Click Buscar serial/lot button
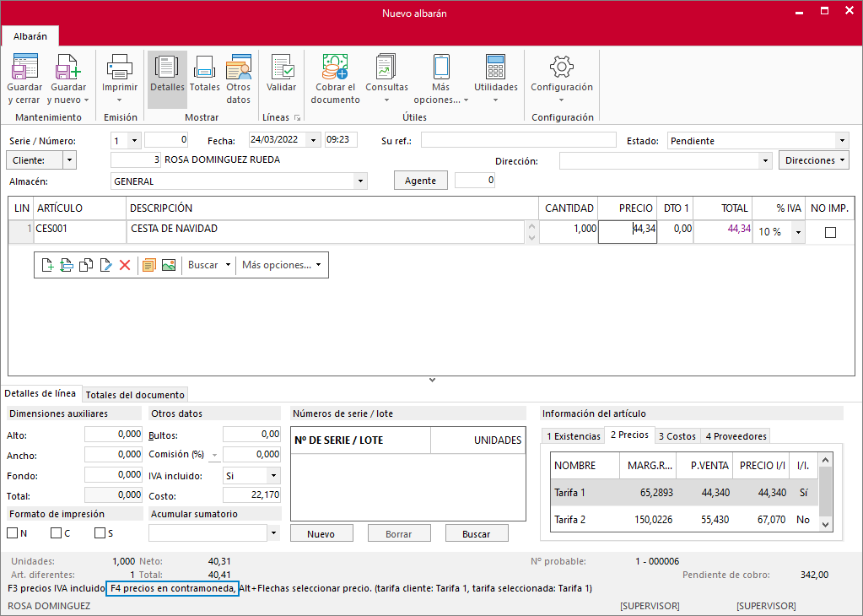Image resolution: width=863 pixels, height=616 pixels. tap(477, 534)
